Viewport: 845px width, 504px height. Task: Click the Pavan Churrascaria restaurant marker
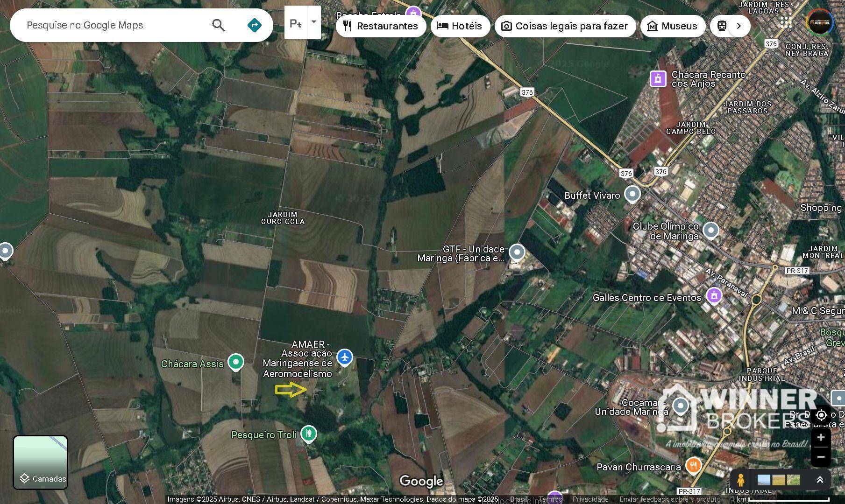pos(693,465)
